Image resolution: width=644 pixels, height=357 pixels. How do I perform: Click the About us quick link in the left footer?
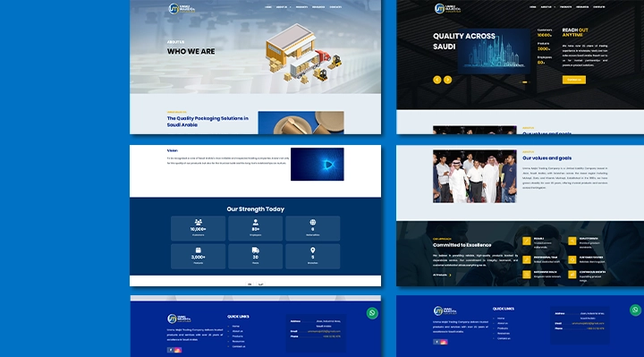pos(237,331)
